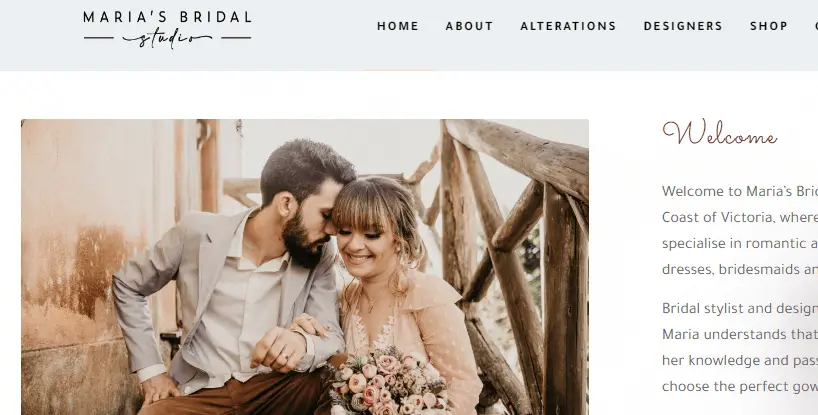Click the text line "Coast of Victoria, where"
This screenshot has height=415, width=818.
(x=740, y=217)
